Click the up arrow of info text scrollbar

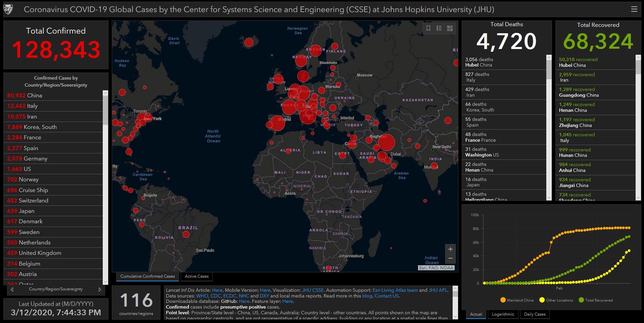click(x=455, y=288)
